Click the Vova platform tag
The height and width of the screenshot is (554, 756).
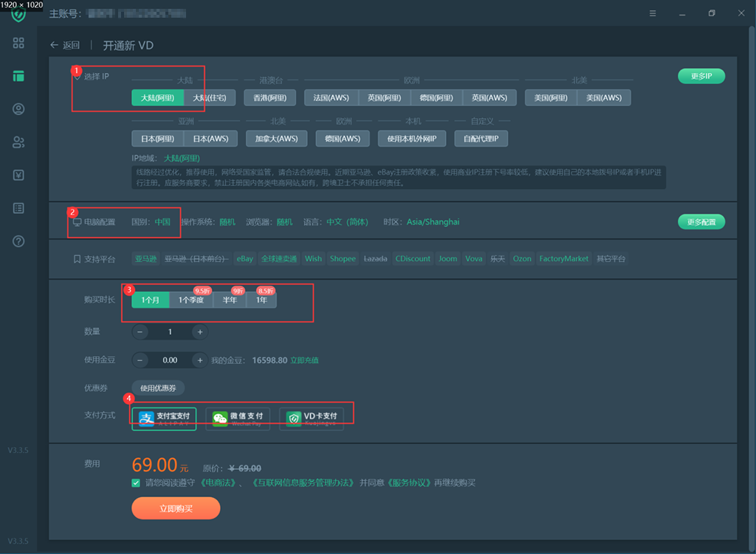[474, 259]
